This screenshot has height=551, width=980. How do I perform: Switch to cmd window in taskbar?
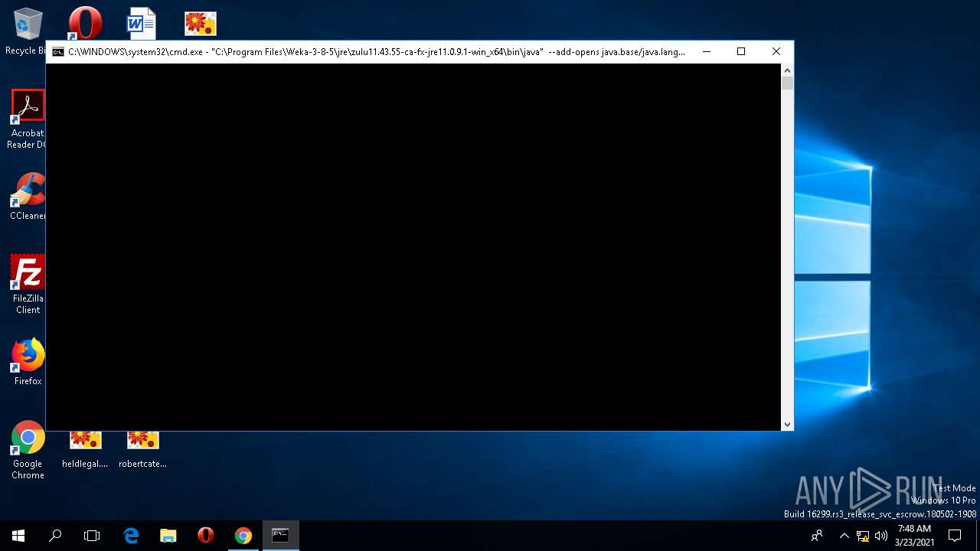pyautogui.click(x=280, y=536)
